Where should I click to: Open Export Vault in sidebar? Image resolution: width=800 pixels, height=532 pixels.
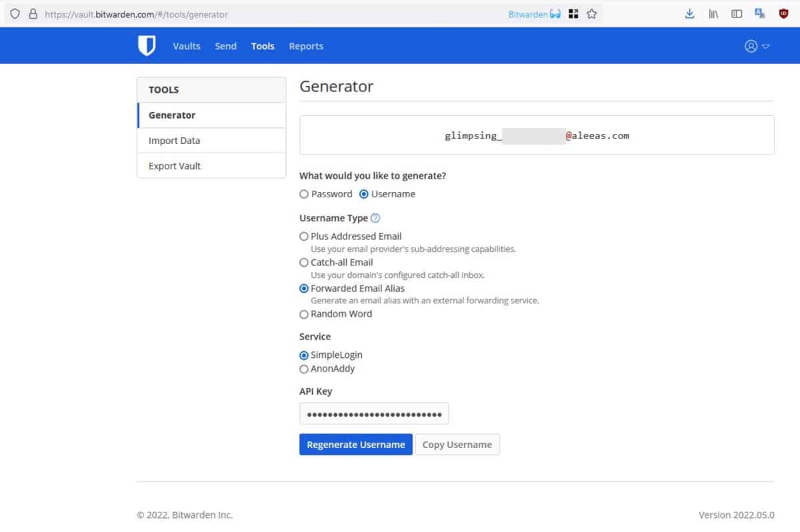pos(175,166)
